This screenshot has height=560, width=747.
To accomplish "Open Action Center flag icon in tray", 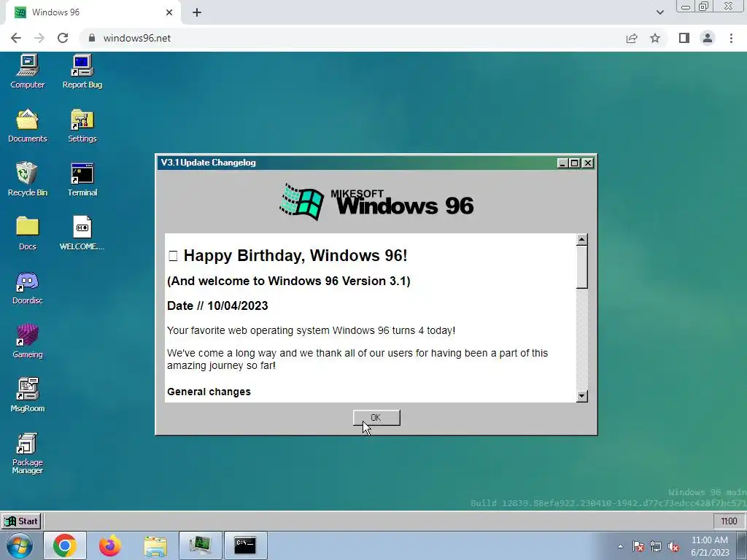I will tap(638, 547).
